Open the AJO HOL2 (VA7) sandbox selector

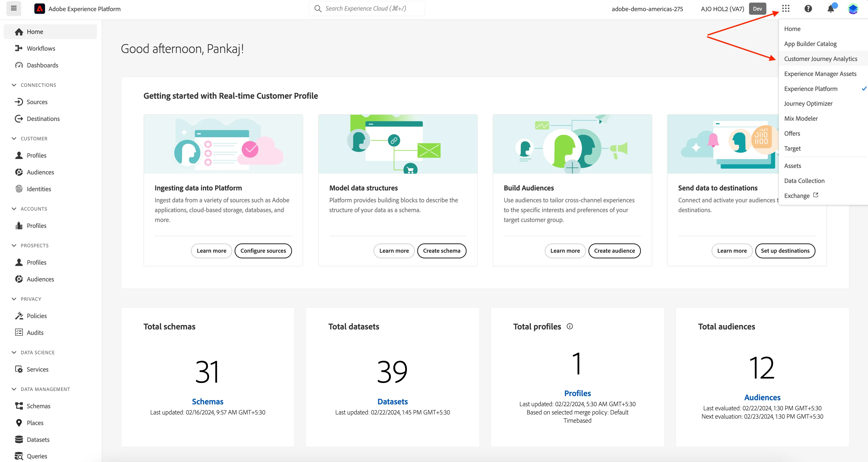coord(722,9)
